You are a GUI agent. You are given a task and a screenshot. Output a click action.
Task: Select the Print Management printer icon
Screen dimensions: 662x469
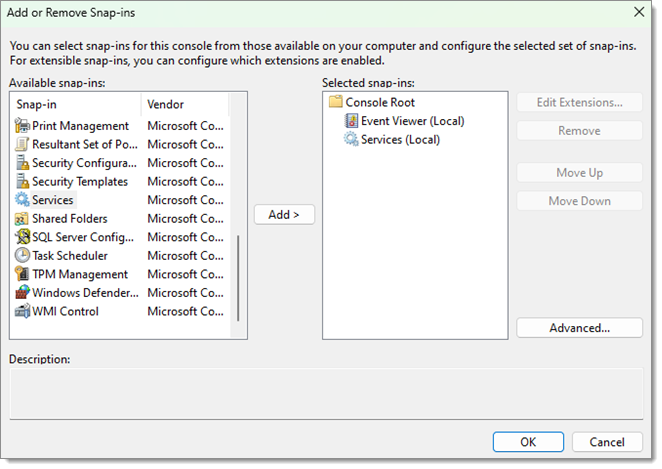pyautogui.click(x=22, y=126)
